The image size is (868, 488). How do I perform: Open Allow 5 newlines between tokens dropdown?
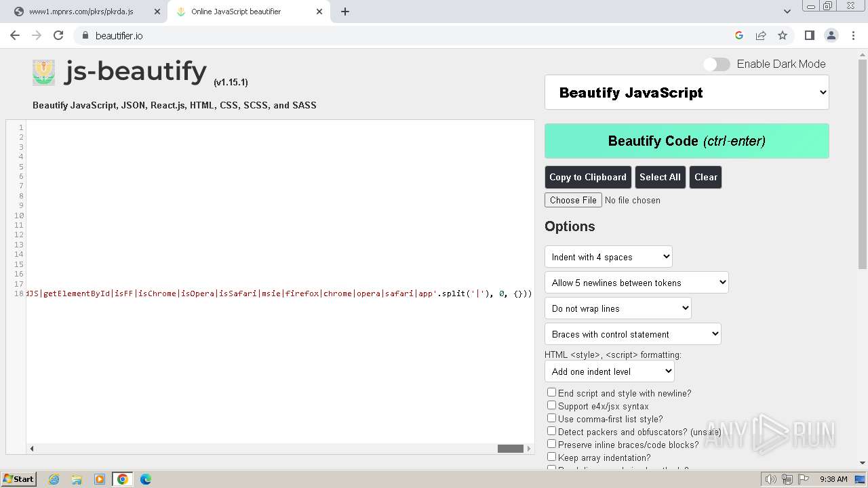tap(636, 283)
